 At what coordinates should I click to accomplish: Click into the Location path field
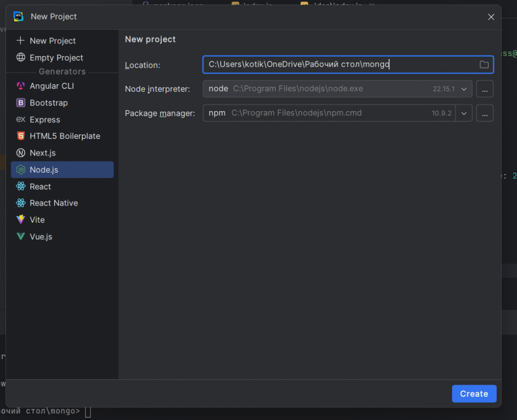(x=348, y=64)
